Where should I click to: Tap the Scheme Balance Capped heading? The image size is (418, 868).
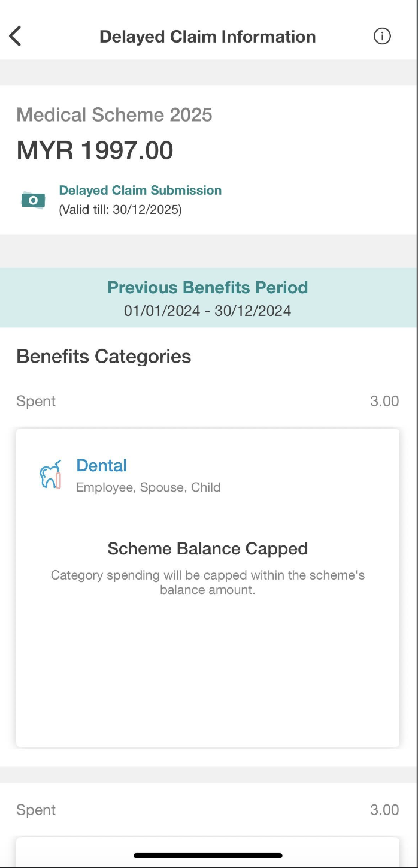[207, 548]
